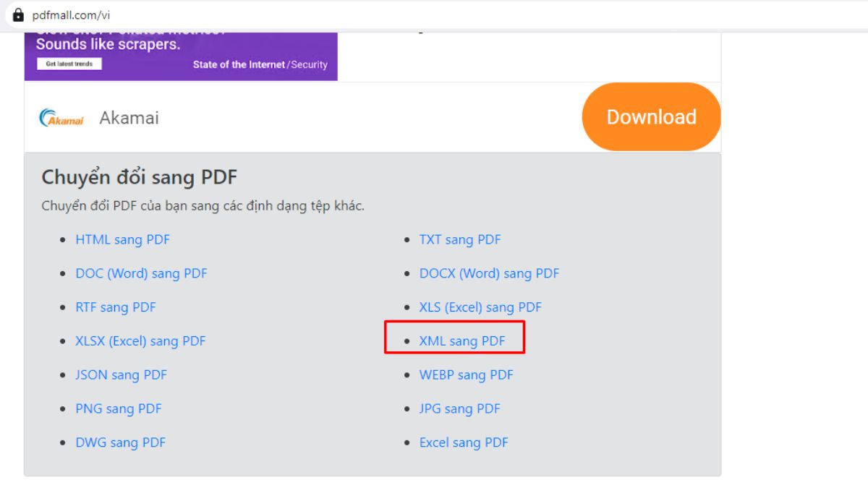Screen dimensions: 868x488
Task: Open the DWG sang PDF converter
Action: (x=121, y=442)
